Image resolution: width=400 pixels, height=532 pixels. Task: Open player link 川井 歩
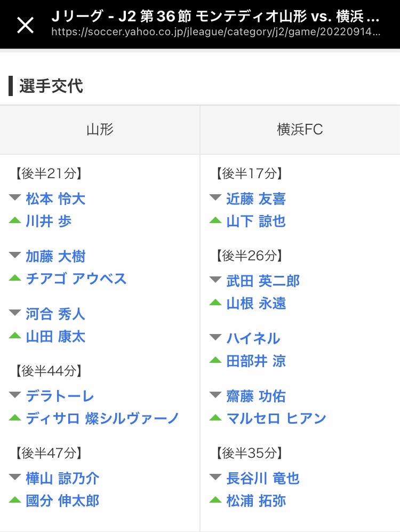coord(49,221)
